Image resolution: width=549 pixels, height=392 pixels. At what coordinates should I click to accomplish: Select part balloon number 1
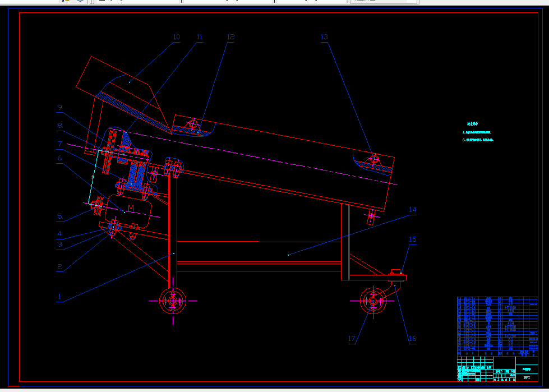point(59,297)
